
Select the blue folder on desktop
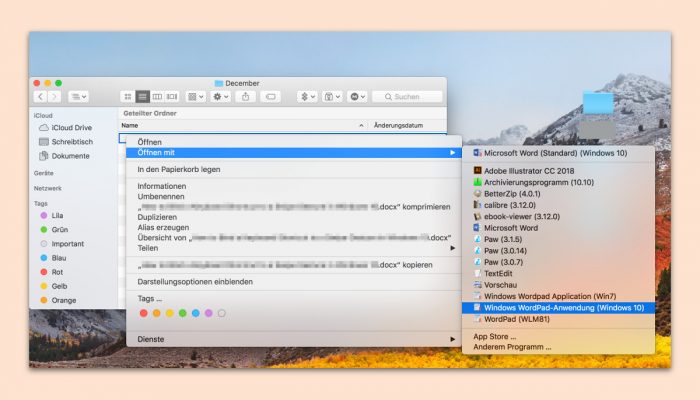pyautogui.click(x=598, y=103)
